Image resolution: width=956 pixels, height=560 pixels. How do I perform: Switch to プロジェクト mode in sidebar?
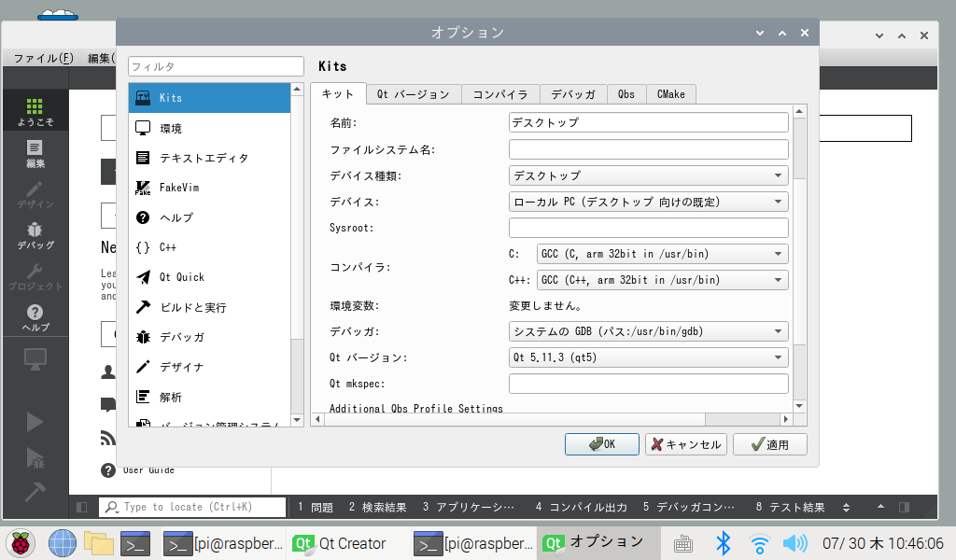pos(35,276)
